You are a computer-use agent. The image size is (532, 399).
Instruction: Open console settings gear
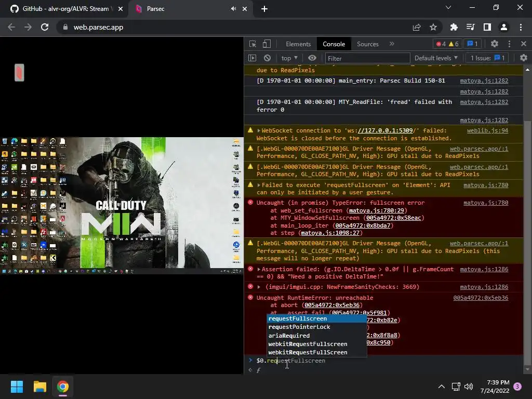coord(524,58)
